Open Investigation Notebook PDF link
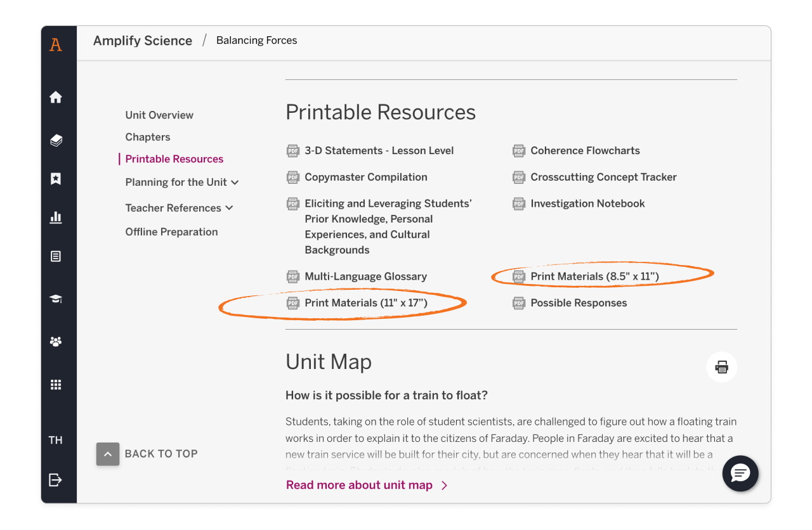The image size is (812, 530). click(587, 204)
